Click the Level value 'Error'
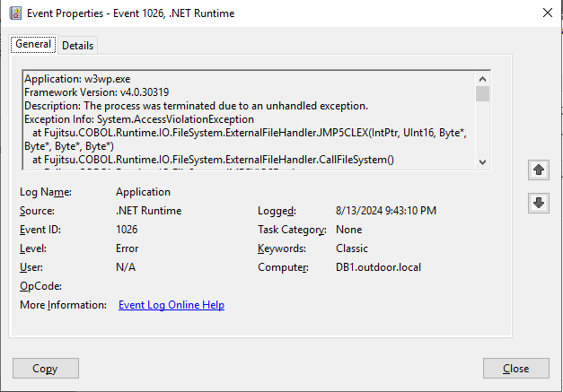Viewport: 563px width, 392px height. (128, 248)
